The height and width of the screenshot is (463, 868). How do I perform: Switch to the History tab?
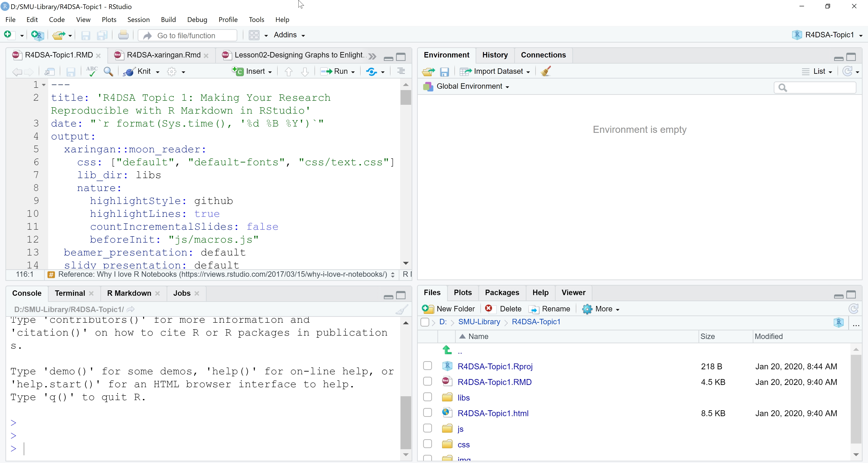click(x=495, y=55)
